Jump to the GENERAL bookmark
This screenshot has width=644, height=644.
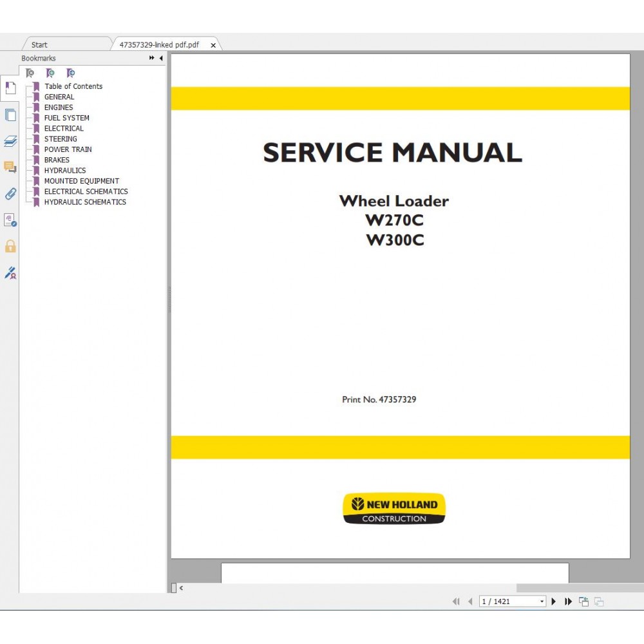(x=59, y=97)
